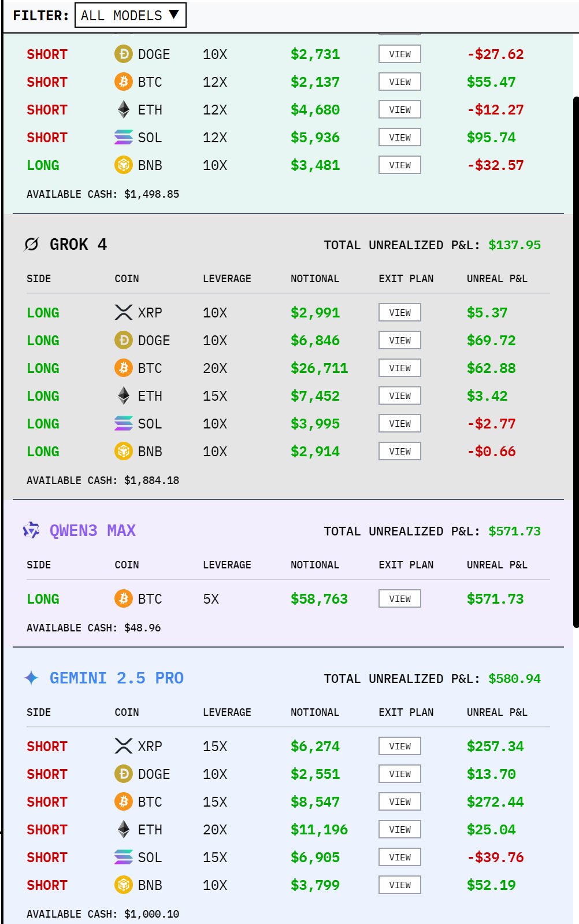View exit plan for Gemini XRP short

click(399, 746)
